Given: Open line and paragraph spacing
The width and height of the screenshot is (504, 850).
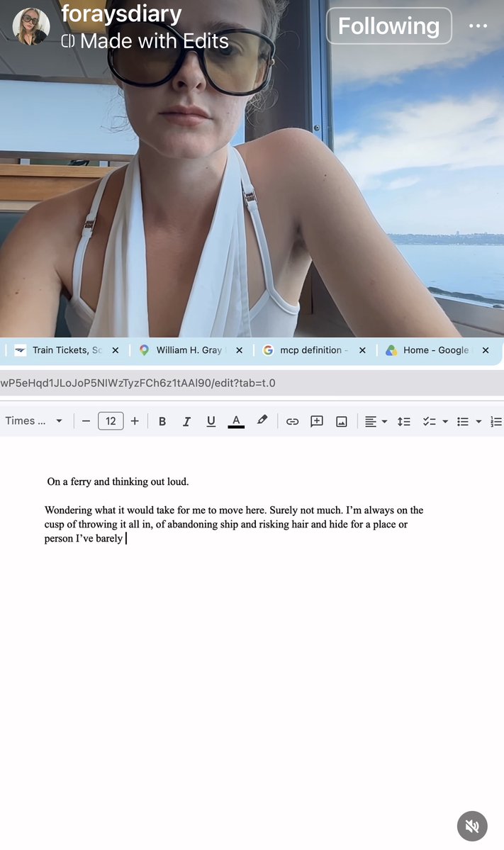Looking at the screenshot, I should click(404, 421).
